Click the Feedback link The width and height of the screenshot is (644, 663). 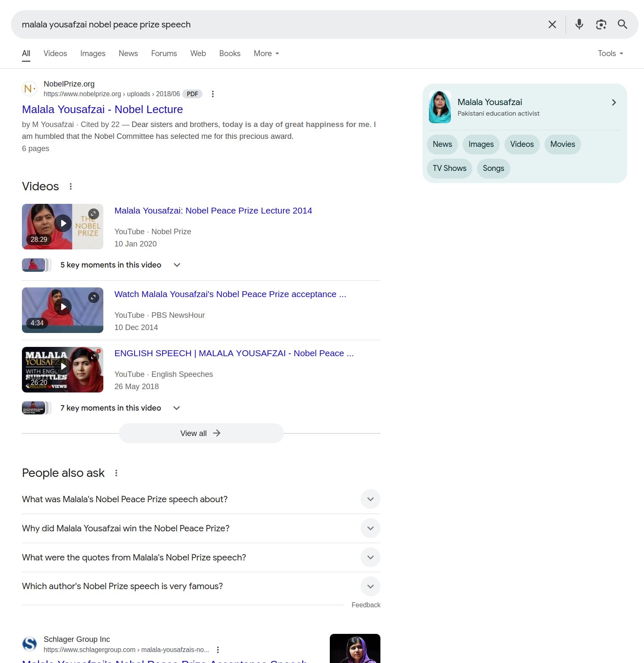[x=366, y=605]
